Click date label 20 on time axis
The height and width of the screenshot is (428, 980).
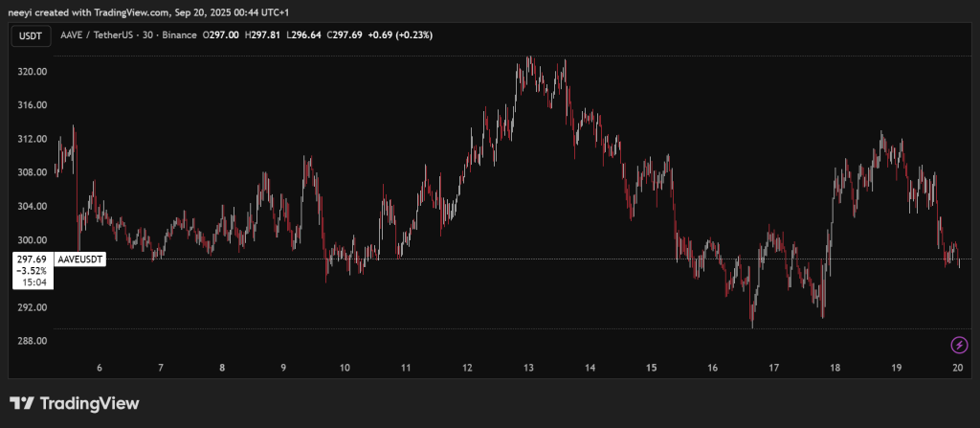[x=957, y=369]
